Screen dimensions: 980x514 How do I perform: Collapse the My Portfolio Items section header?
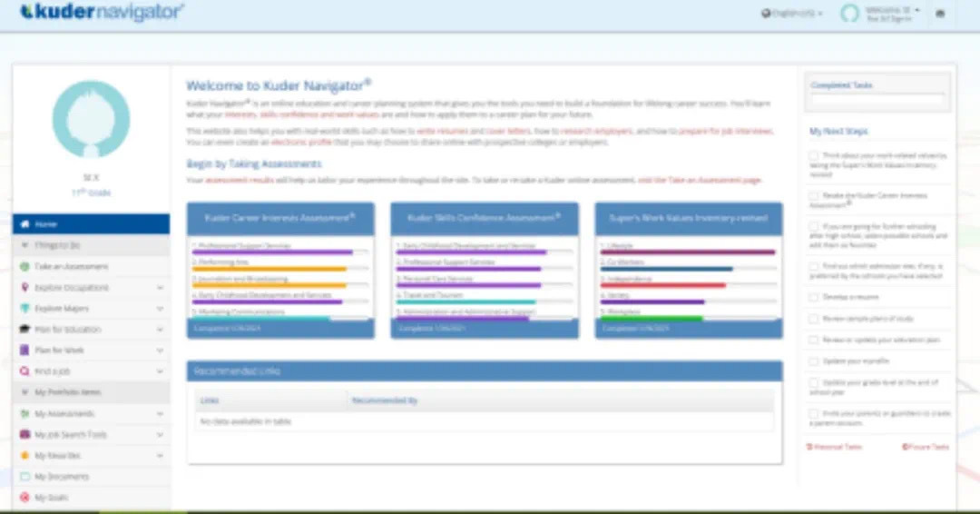(x=92, y=392)
